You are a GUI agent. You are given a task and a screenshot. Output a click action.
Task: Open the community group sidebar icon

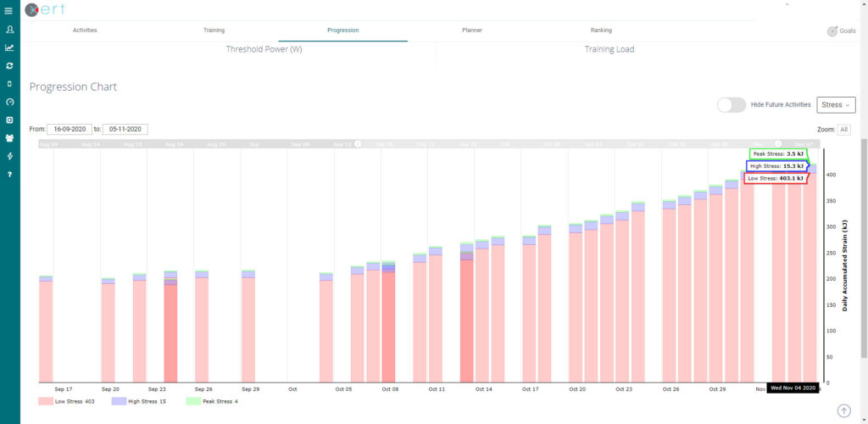(9, 138)
